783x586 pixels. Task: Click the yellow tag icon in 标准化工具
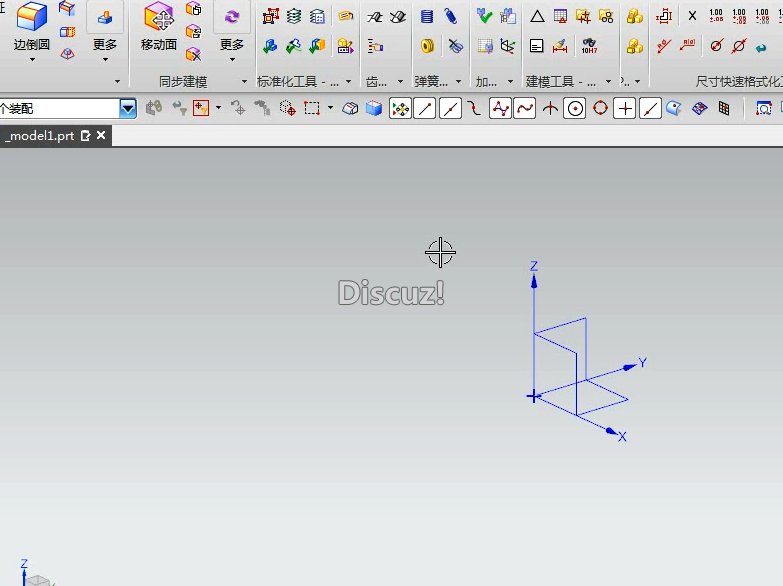(346, 16)
